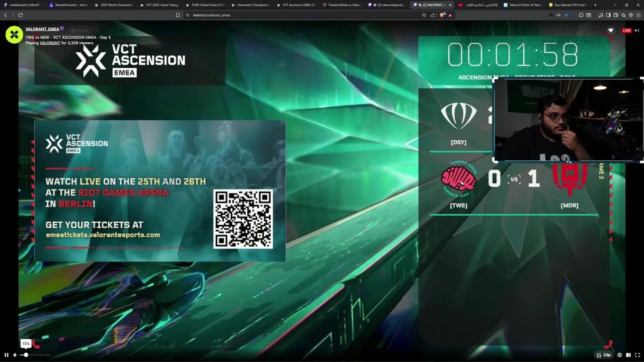Open a new browser tab with plus
The width and height of the screenshot is (644, 362).
(x=595, y=5)
